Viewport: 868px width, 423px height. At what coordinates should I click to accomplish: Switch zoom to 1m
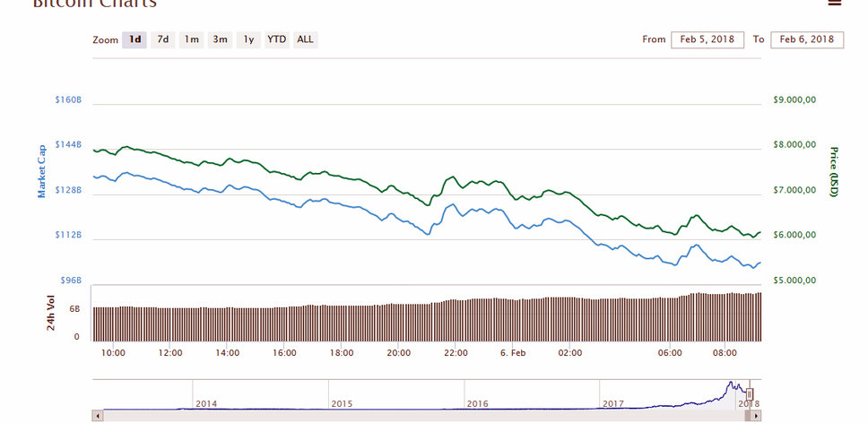(191, 39)
